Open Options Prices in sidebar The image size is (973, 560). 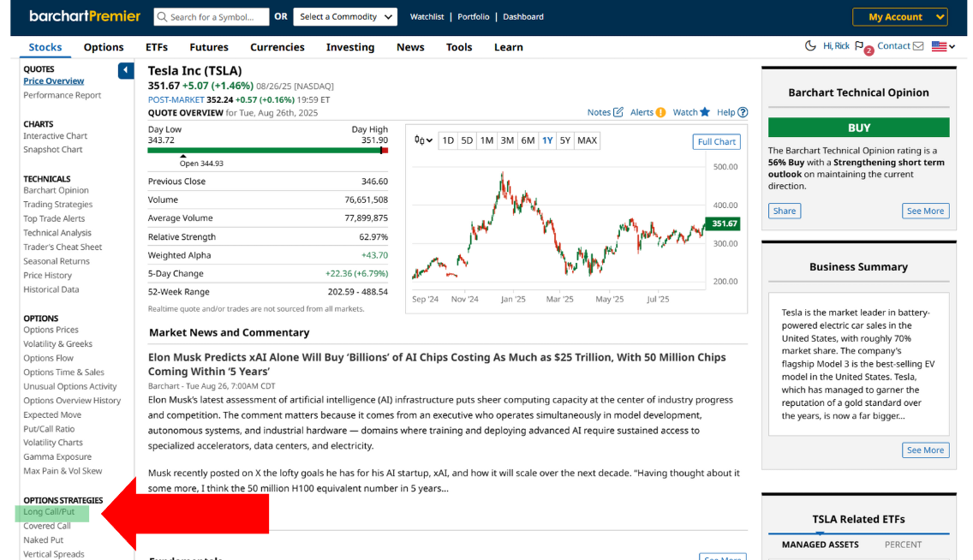51,330
